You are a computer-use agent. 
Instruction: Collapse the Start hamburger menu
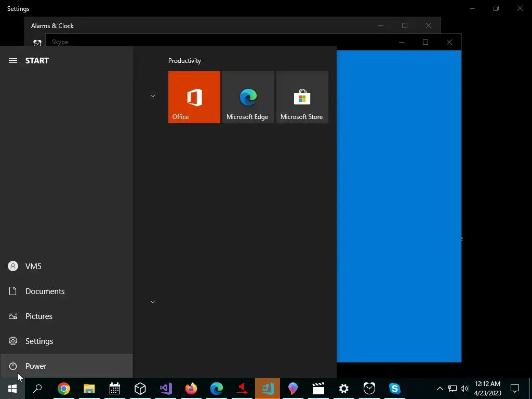coord(13,60)
